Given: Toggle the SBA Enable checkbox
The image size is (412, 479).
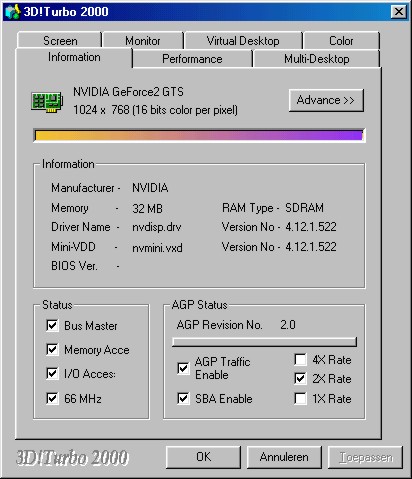Looking at the screenshot, I should pyautogui.click(x=183, y=398).
